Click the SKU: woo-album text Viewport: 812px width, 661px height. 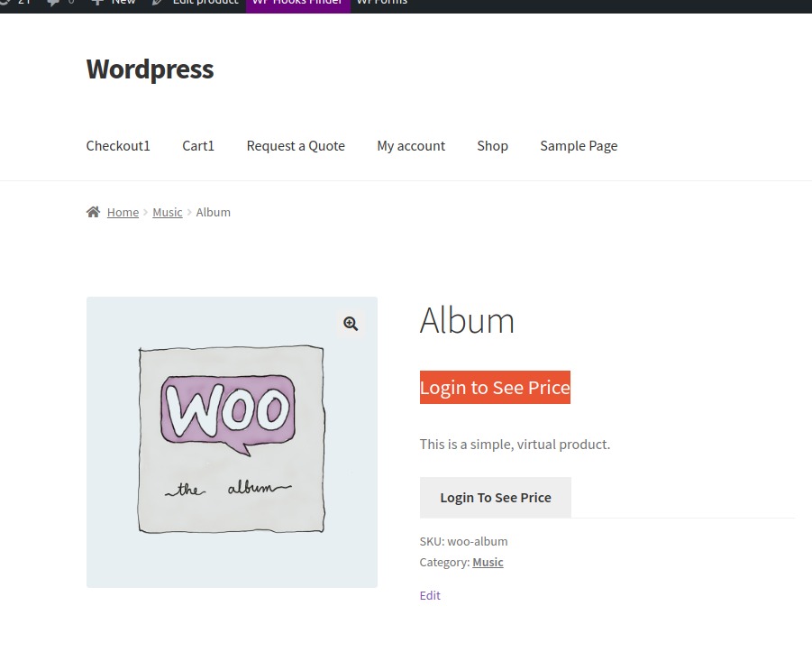click(463, 541)
